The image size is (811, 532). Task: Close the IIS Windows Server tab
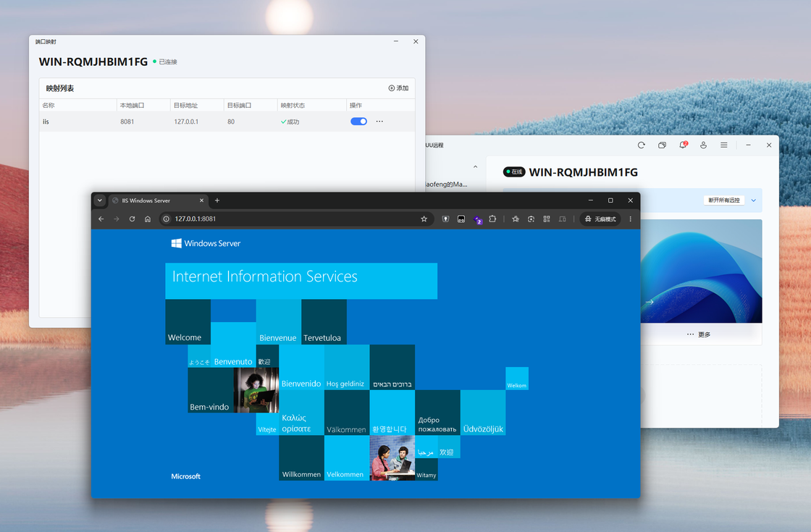202,200
